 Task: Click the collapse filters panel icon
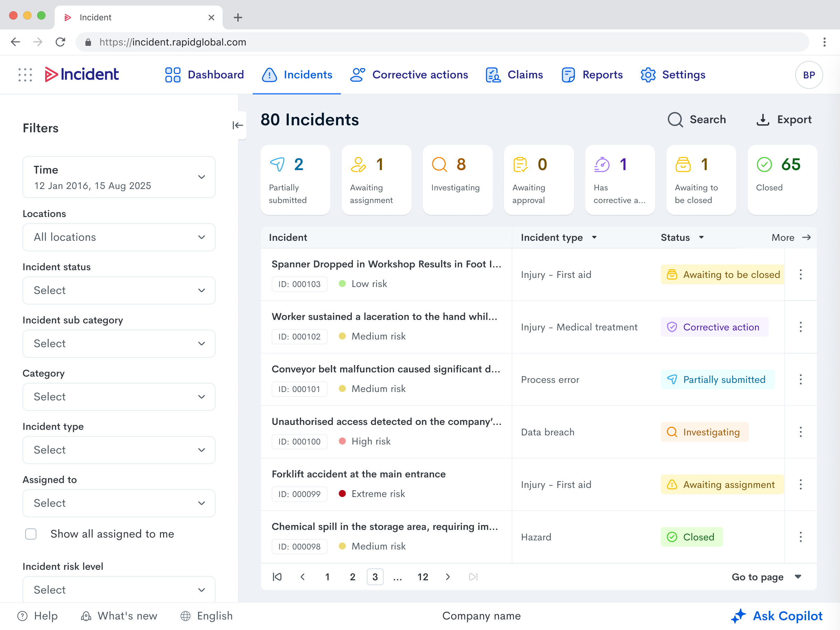[x=238, y=125]
